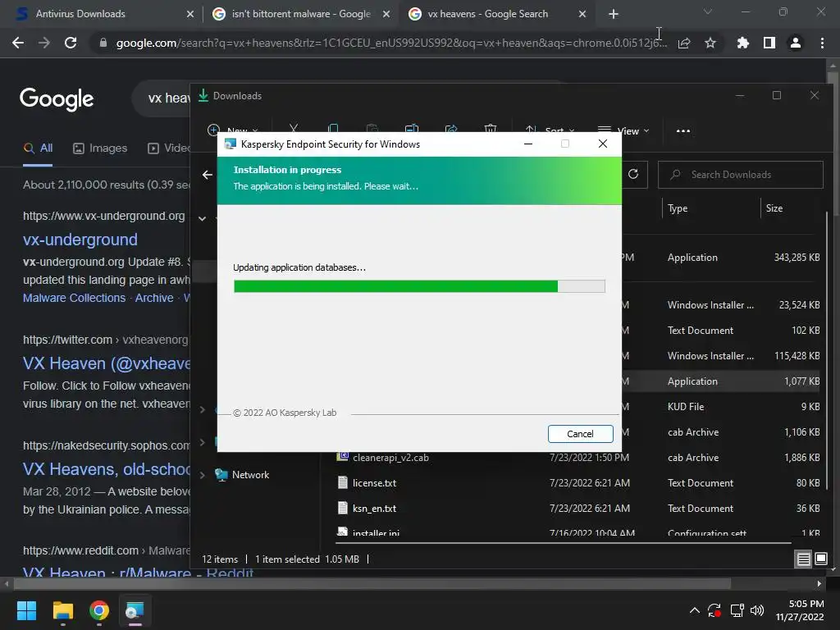The height and width of the screenshot is (630, 840).
Task: Open the vx-underground search result
Action: coord(80,240)
